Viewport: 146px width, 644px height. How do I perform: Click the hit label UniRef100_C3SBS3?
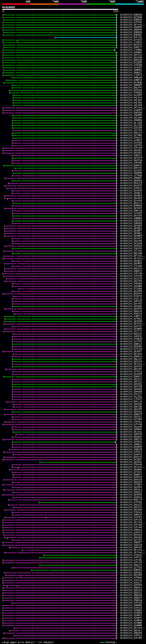pyautogui.click(x=131, y=42)
